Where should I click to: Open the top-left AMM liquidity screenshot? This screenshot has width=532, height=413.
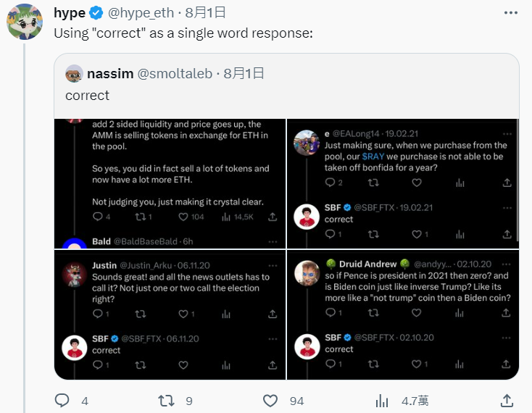pyautogui.click(x=170, y=183)
